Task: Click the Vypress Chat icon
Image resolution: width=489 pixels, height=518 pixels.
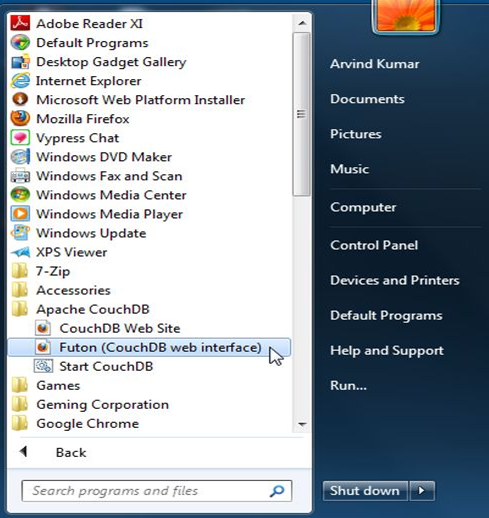Action: 20,138
